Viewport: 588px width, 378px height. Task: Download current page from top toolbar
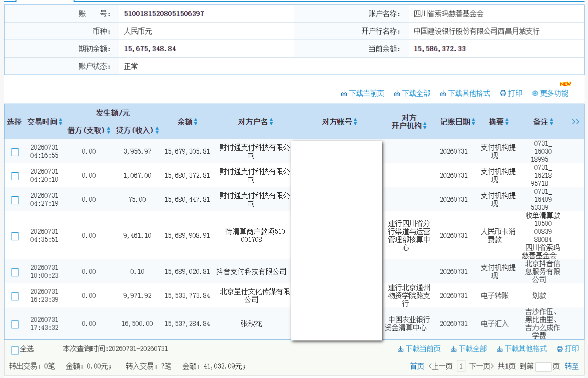[363, 94]
